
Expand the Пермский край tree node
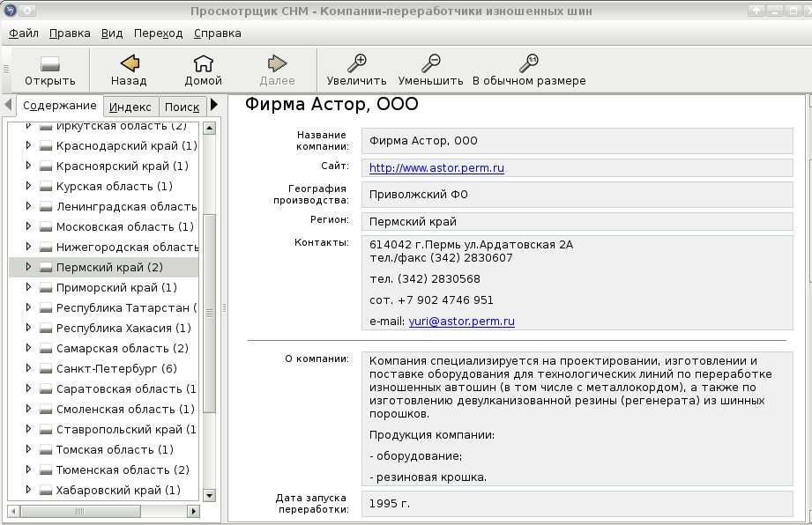tap(28, 267)
